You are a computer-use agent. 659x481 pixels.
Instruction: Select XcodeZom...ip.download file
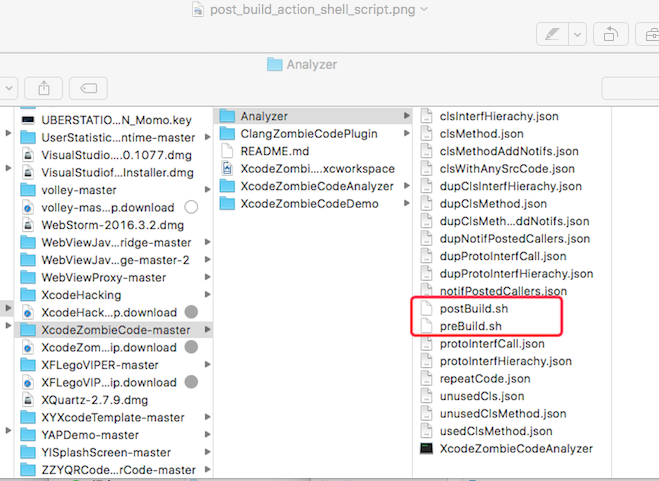[x=109, y=348]
